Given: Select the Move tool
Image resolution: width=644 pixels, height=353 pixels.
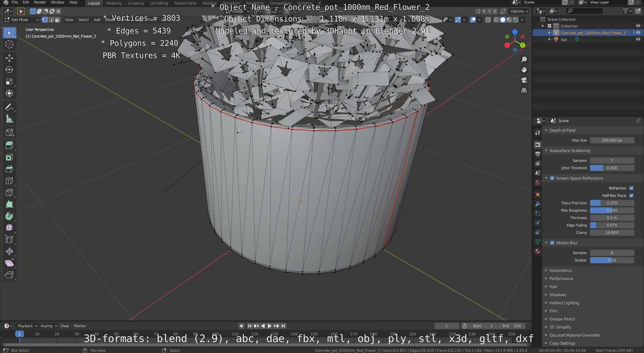Looking at the screenshot, I should pyautogui.click(x=9, y=58).
